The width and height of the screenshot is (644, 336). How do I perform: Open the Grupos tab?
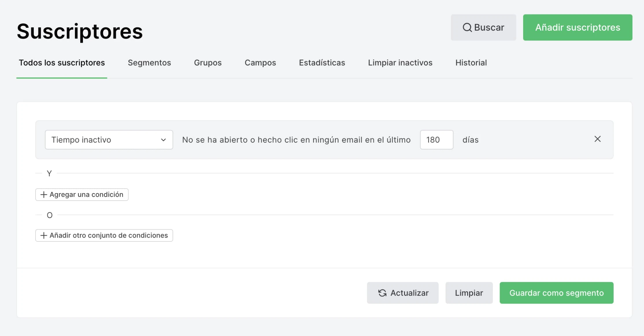208,63
